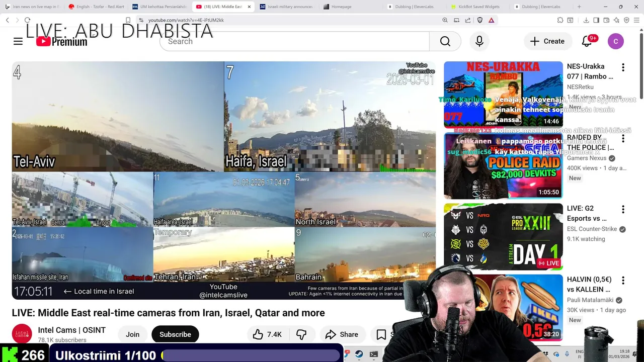
Task: Open LIVE: G2 Esports video title
Action: [x=587, y=213]
